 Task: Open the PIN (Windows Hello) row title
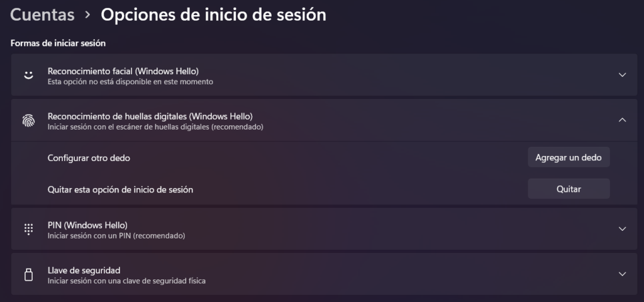pyautogui.click(x=87, y=225)
